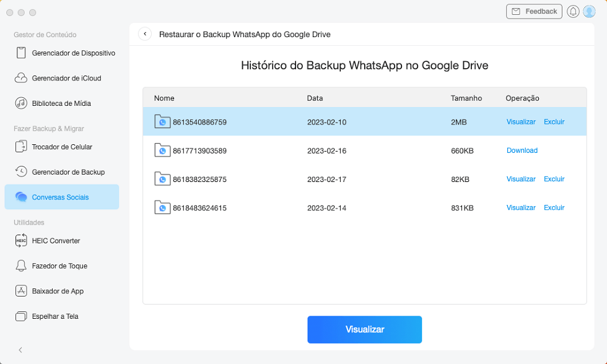Viewport: 607px width, 364px height.
Task: Click the title Restaurar o Backup WhatsApp do Google Drive
Action: [x=245, y=35]
